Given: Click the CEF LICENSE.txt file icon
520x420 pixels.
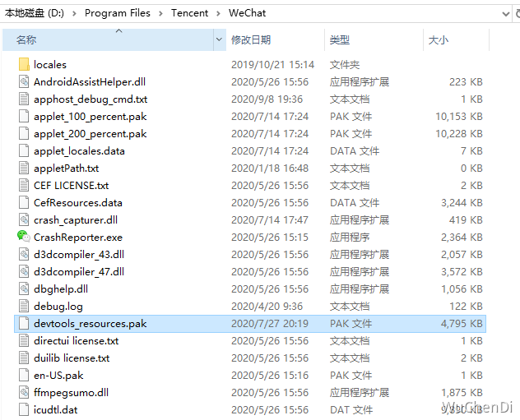Looking at the screenshot, I should 24,185.
